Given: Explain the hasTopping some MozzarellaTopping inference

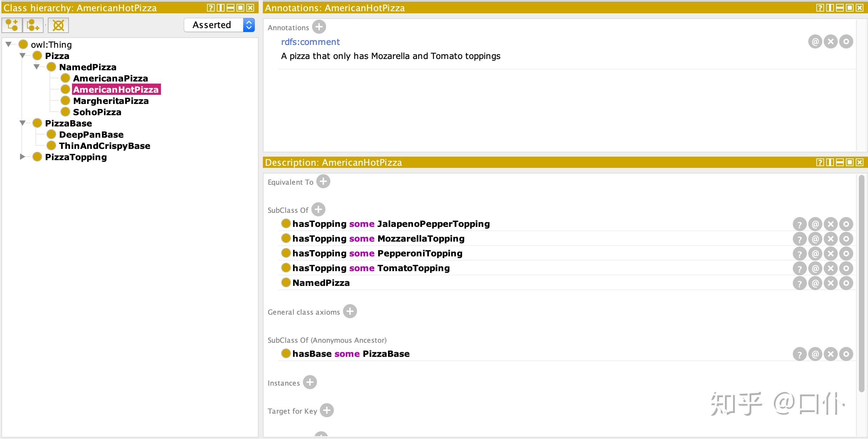Looking at the screenshot, I should click(799, 239).
